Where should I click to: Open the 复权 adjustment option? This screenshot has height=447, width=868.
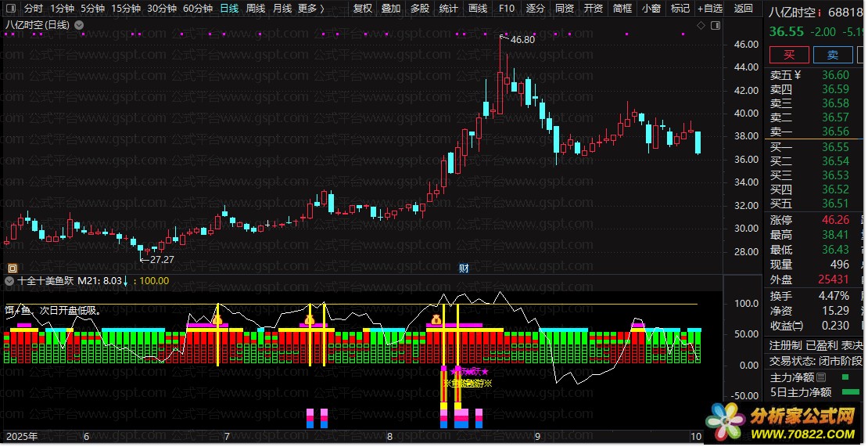[363, 9]
